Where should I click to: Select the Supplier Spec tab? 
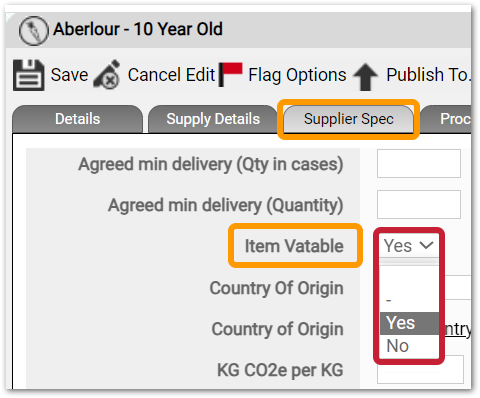[349, 119]
